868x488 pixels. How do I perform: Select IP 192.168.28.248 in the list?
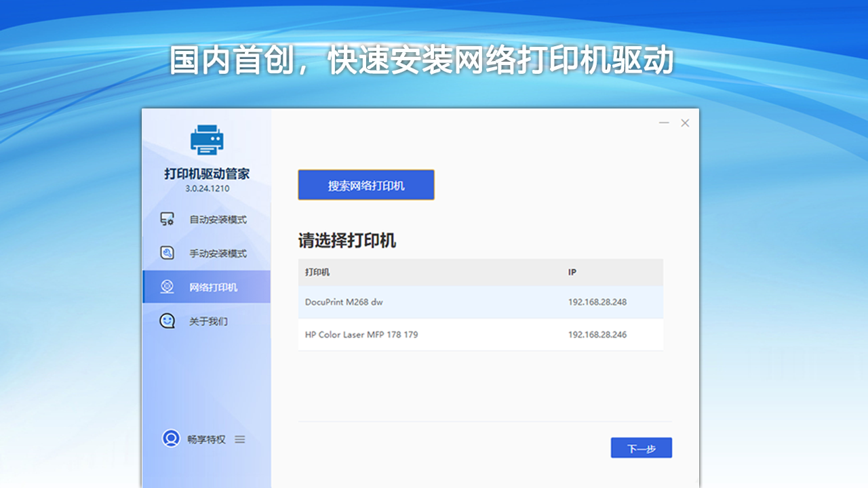597,302
